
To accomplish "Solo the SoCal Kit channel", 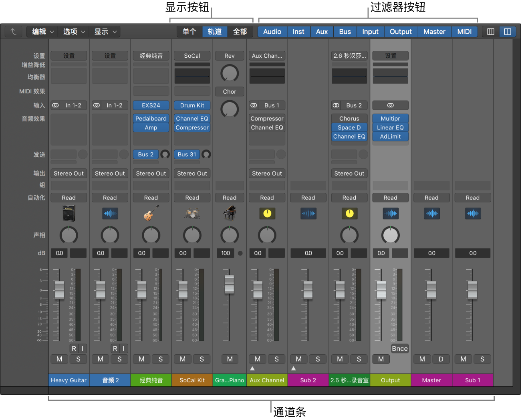I will pyautogui.click(x=202, y=359).
